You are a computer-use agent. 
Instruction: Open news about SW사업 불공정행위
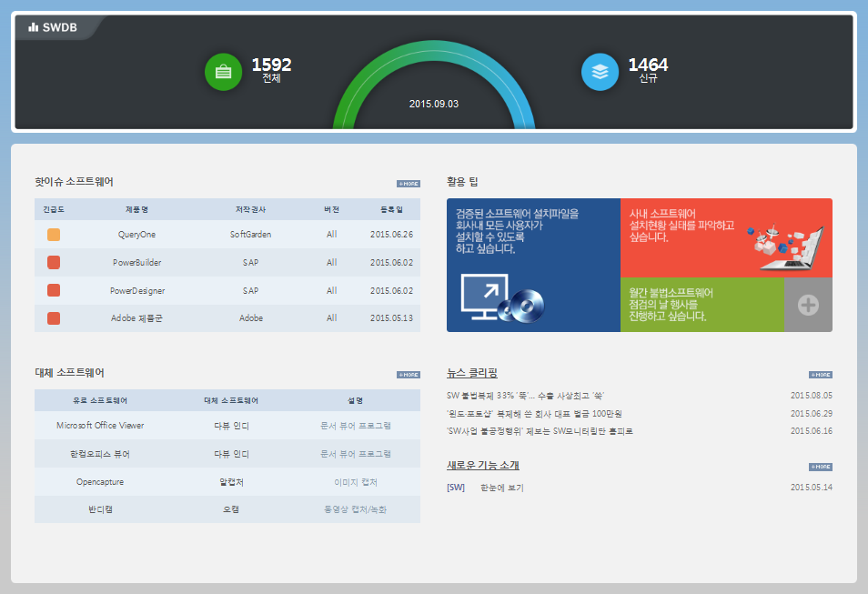click(540, 430)
